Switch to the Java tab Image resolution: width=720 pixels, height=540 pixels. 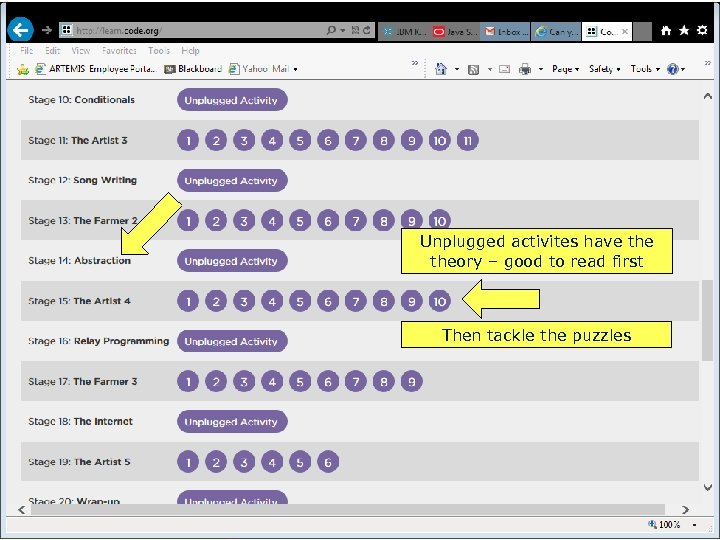454,31
